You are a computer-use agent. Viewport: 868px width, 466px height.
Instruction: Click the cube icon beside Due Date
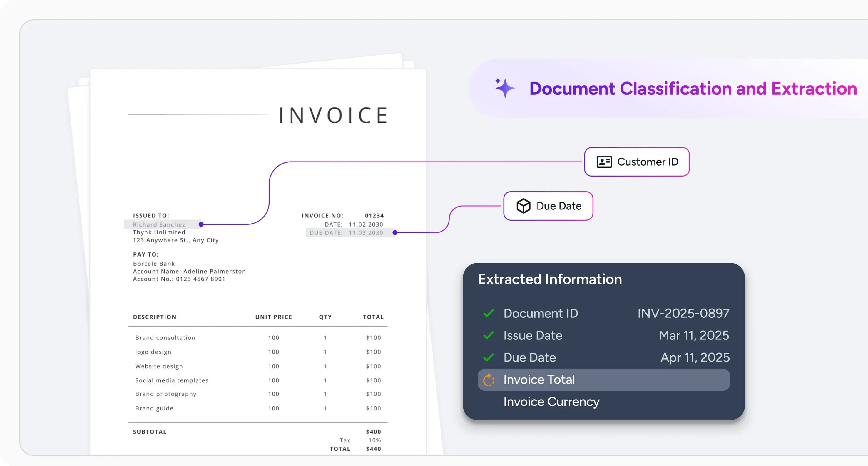[523, 206]
